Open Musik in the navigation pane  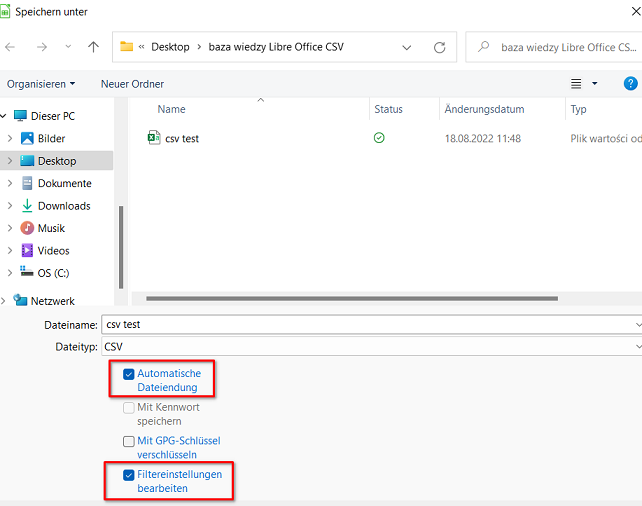(x=51, y=228)
